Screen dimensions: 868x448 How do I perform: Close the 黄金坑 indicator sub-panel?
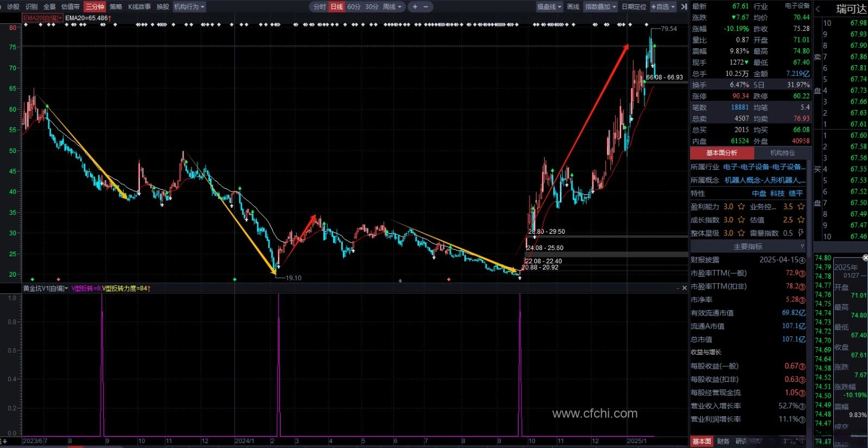[x=684, y=288]
